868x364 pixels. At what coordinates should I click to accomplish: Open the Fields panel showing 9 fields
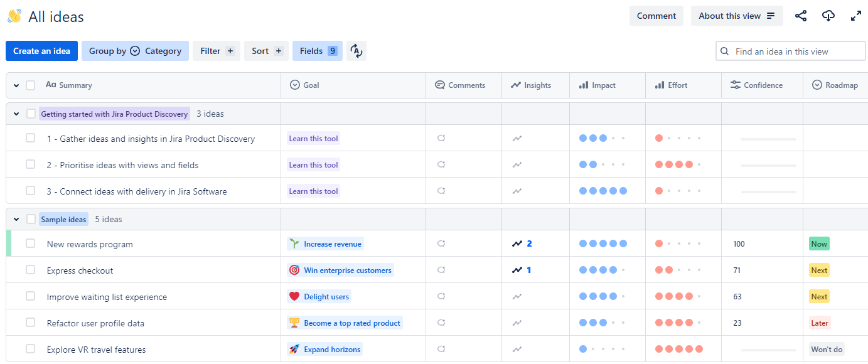[x=317, y=51]
